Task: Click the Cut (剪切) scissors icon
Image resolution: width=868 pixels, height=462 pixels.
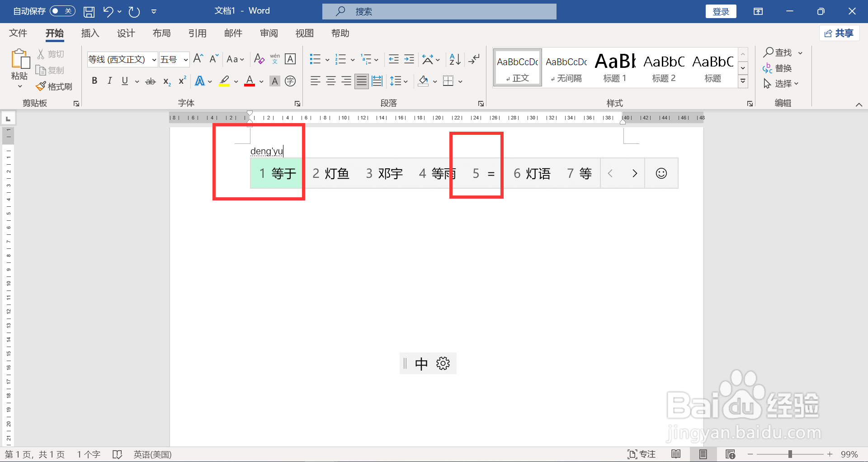Action: coord(41,54)
